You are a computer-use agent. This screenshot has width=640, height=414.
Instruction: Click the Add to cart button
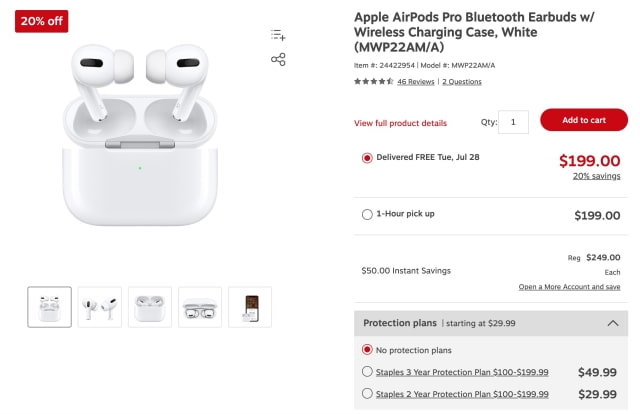pos(584,120)
